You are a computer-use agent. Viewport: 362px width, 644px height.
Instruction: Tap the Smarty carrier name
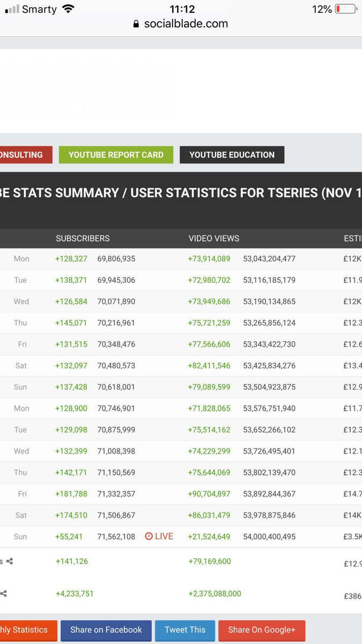pyautogui.click(x=40, y=10)
